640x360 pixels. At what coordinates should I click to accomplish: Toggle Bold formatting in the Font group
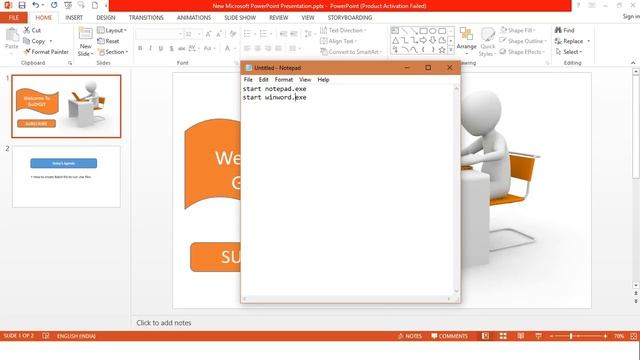[x=140, y=48]
